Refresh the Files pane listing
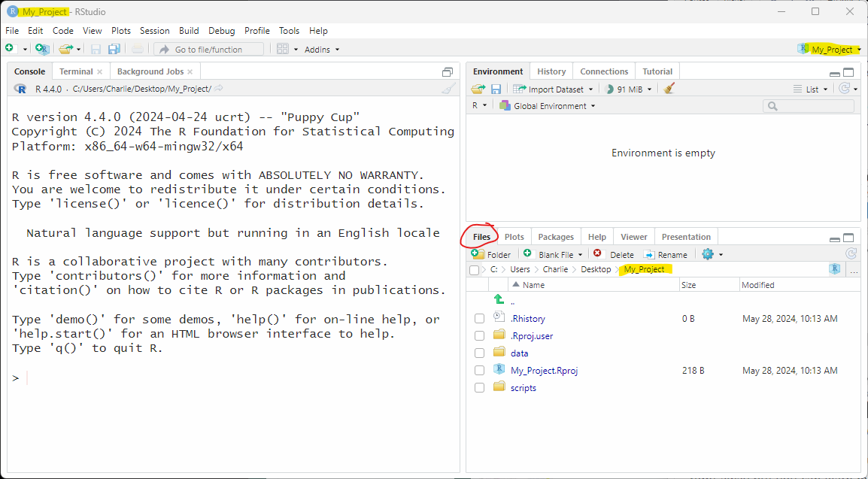This screenshot has width=868, height=479. click(851, 254)
